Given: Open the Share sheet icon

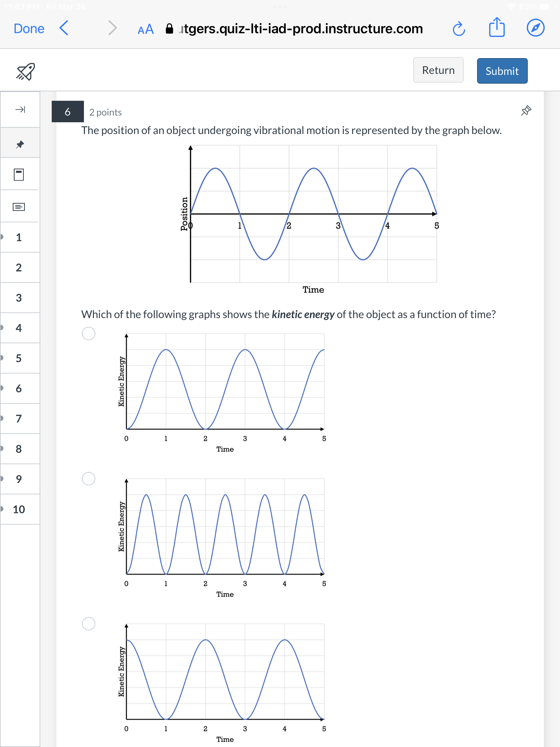Looking at the screenshot, I should click(x=497, y=28).
